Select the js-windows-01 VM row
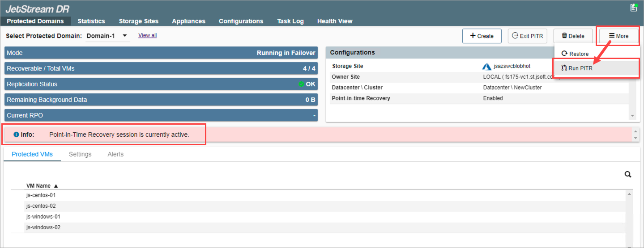This screenshot has width=644, height=248. 43,217
